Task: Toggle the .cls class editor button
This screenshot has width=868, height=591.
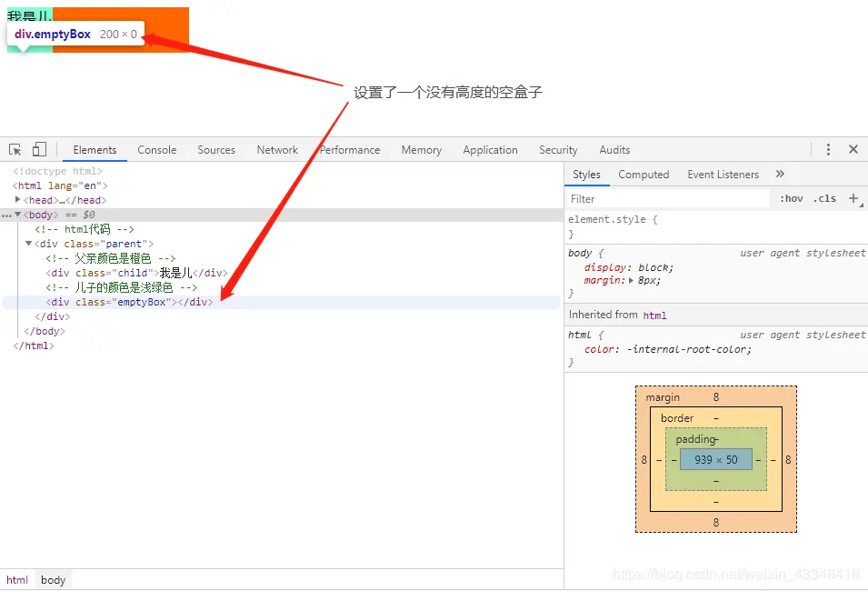Action: point(824,198)
